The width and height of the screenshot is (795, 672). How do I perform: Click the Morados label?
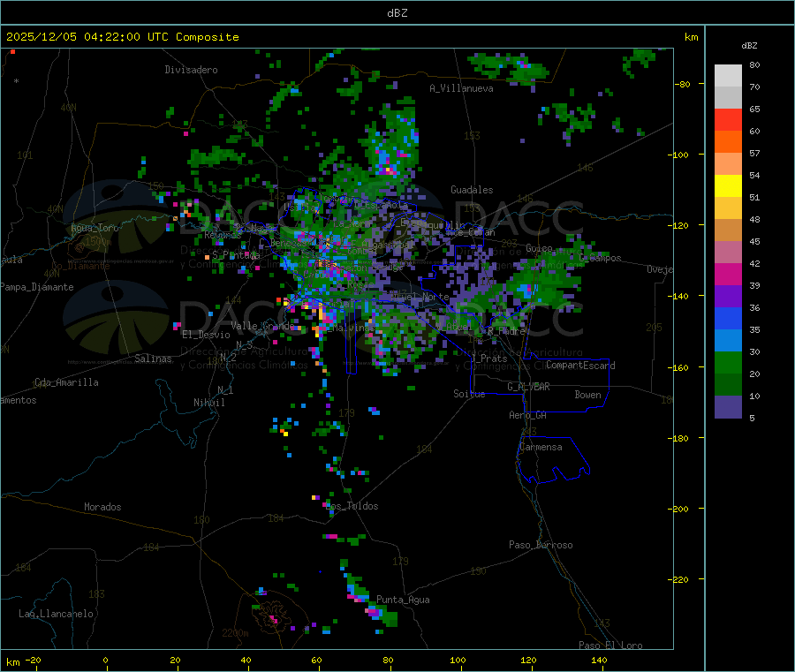[102, 507]
